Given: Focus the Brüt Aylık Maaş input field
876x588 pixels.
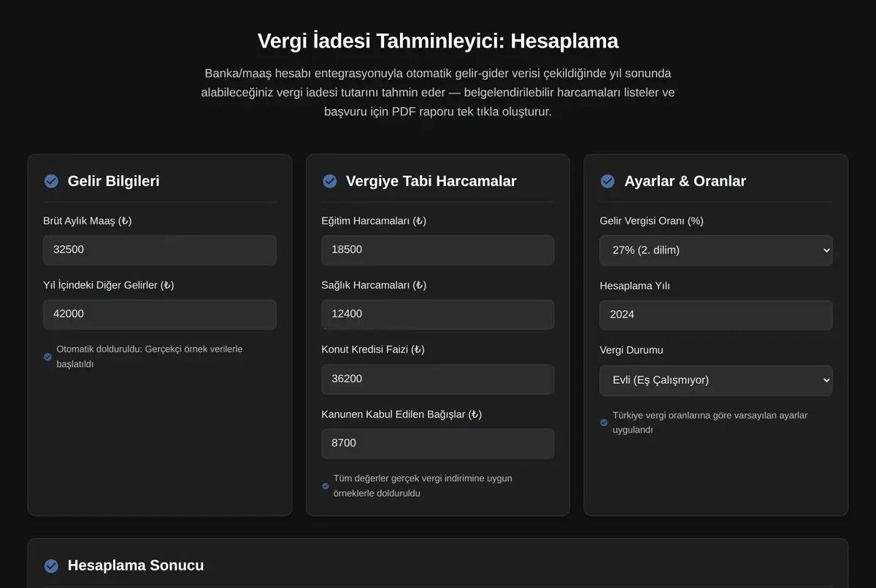Looking at the screenshot, I should [160, 249].
